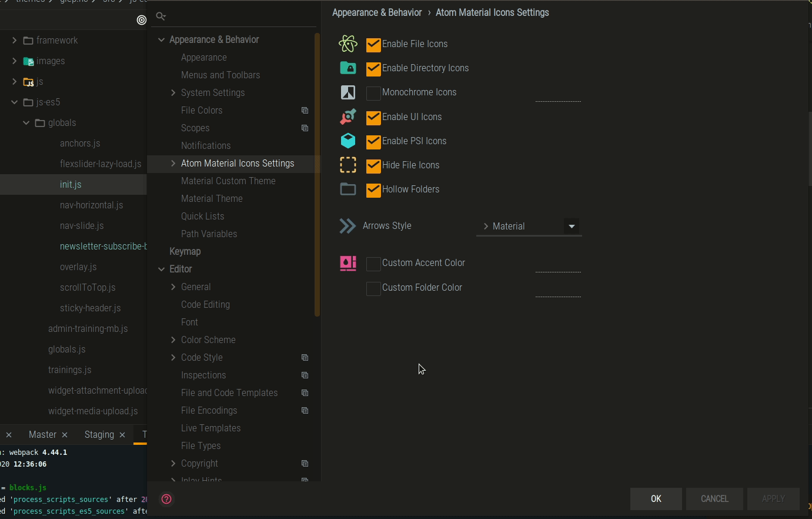Click the project-level icon next to Inspections
Image resolution: width=812 pixels, height=519 pixels.
[x=305, y=375]
